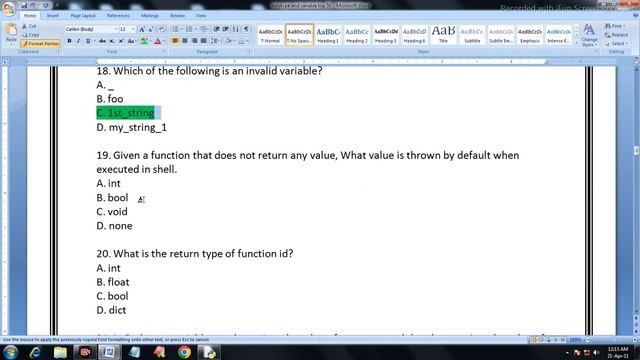Toggle underline formatting
Viewport: 640px width, 360px height.
[x=88, y=41]
